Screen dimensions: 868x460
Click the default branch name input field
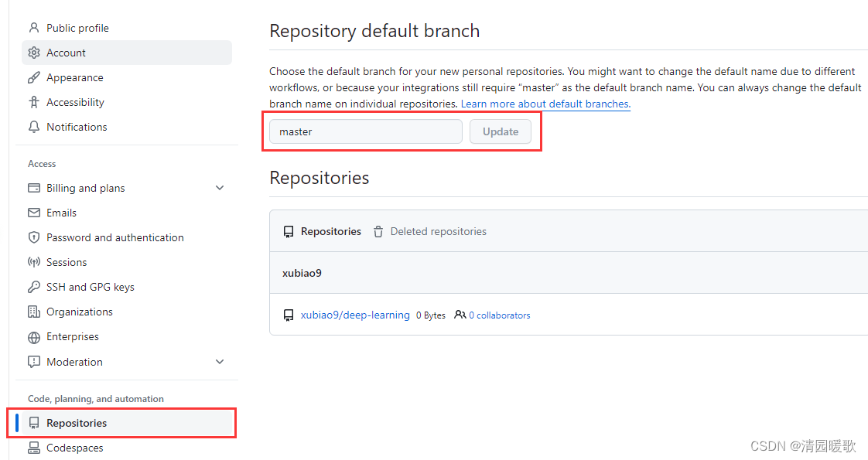[x=365, y=131]
